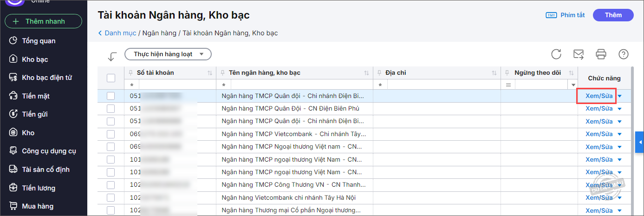Open the Kho bạc điện tử sidebar icon
This screenshot has width=644, height=216.
(13, 78)
